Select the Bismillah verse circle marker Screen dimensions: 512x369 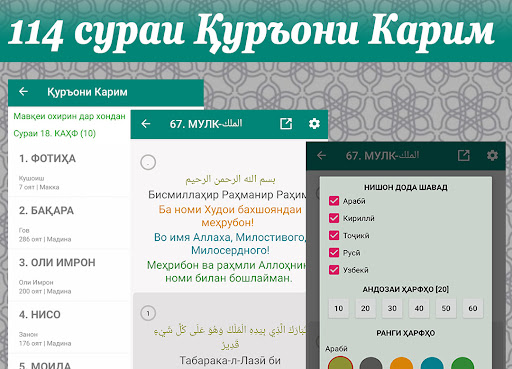click(x=148, y=162)
